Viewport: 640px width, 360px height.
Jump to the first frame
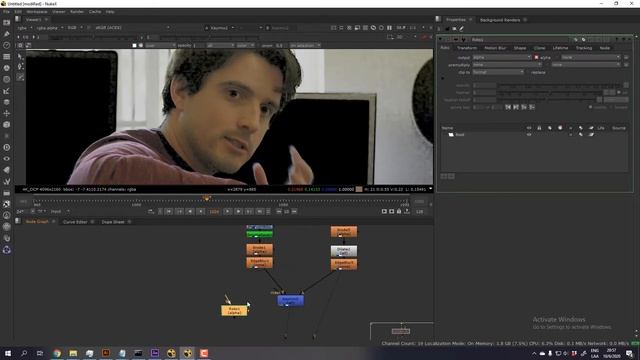click(169, 211)
